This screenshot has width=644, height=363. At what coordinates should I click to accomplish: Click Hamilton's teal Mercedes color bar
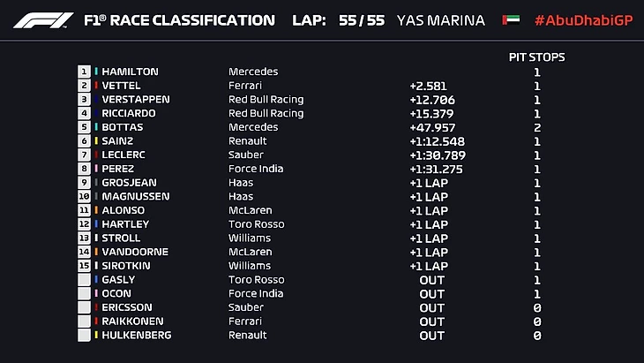pos(96,72)
